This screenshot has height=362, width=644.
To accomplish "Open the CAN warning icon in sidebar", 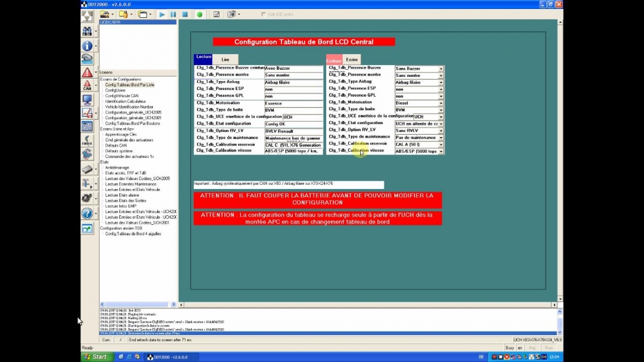I will pos(87,85).
